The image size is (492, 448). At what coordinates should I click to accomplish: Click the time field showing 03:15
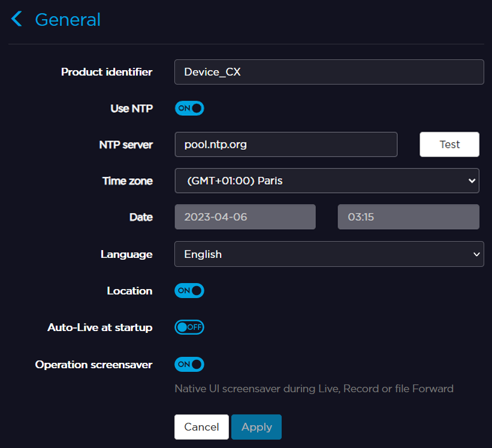[408, 217]
